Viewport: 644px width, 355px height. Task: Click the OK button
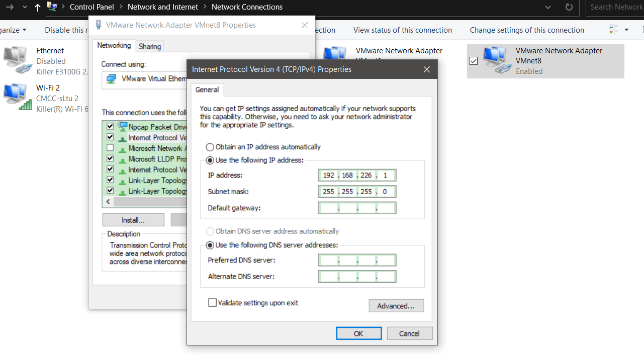358,333
